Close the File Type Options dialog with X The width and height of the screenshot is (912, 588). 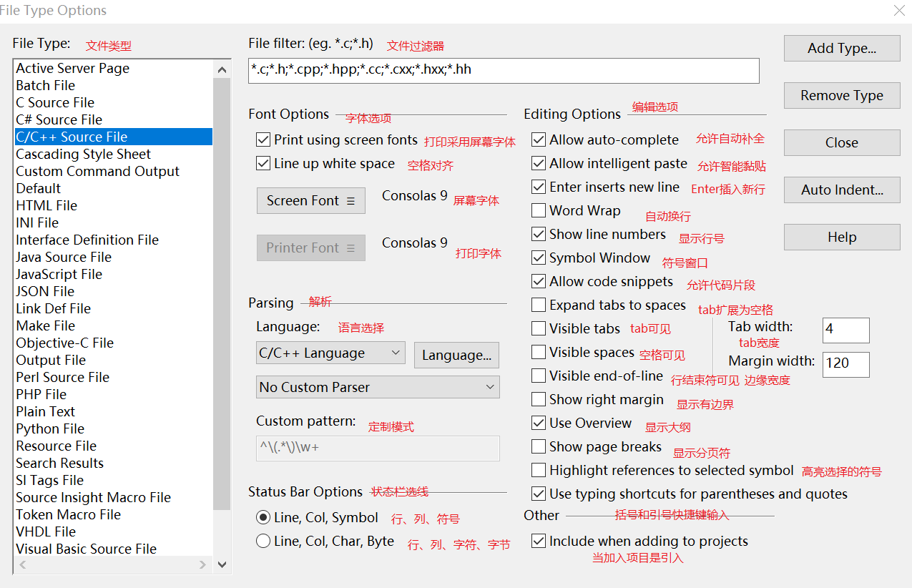click(x=899, y=11)
